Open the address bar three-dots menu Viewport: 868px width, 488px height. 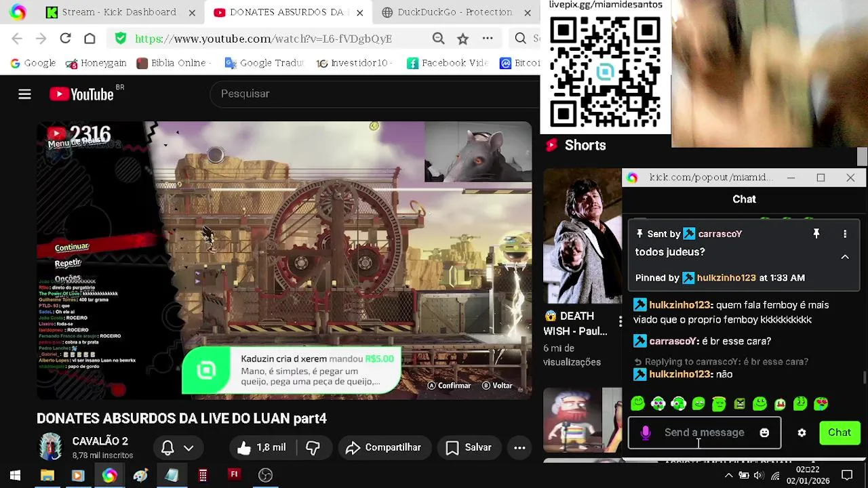(488, 39)
